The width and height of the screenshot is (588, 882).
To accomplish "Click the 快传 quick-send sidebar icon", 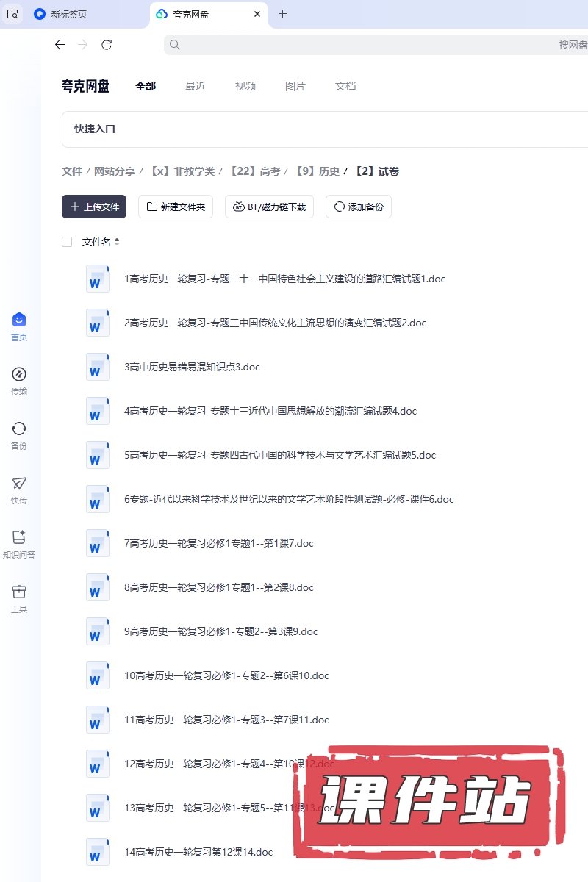I will [x=19, y=484].
